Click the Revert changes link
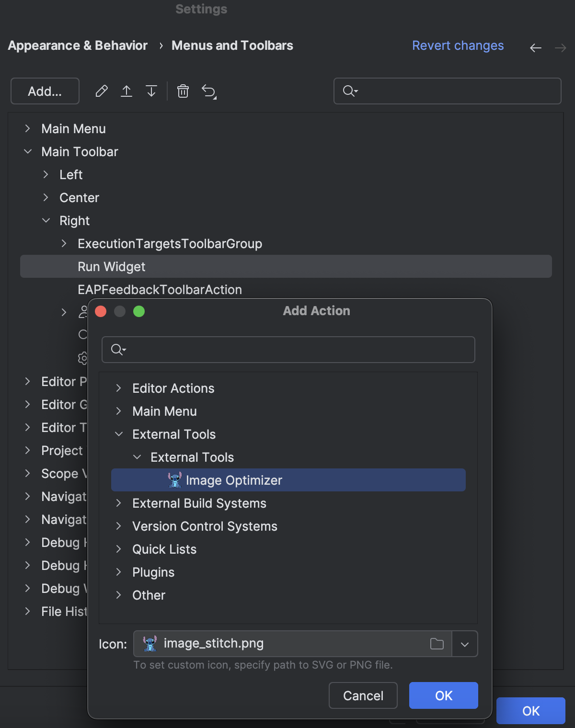 457,45
